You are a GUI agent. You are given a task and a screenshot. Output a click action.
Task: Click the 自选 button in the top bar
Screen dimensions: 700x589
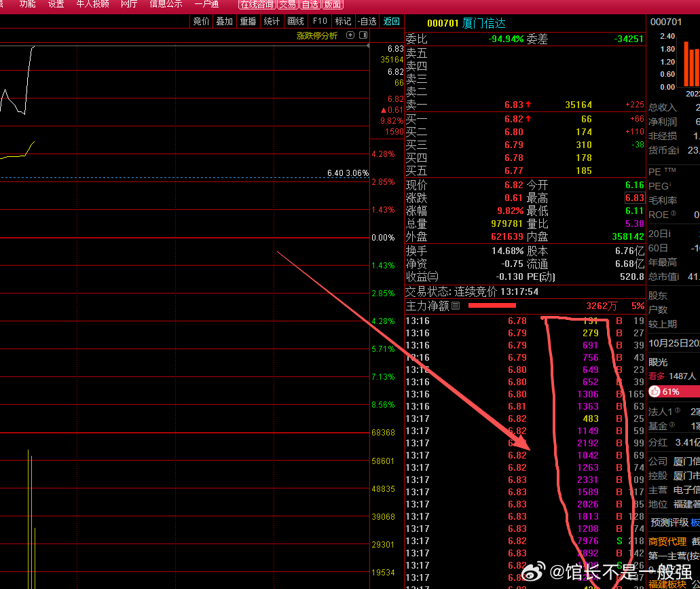click(x=310, y=5)
